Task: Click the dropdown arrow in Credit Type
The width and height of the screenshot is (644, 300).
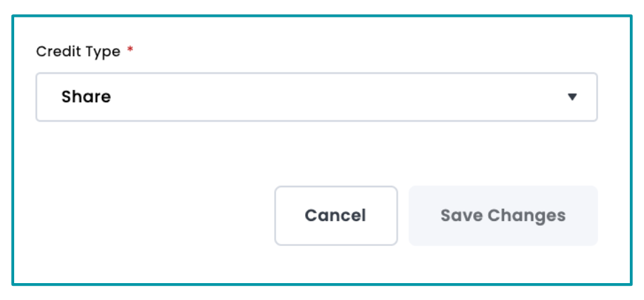Action: [572, 97]
